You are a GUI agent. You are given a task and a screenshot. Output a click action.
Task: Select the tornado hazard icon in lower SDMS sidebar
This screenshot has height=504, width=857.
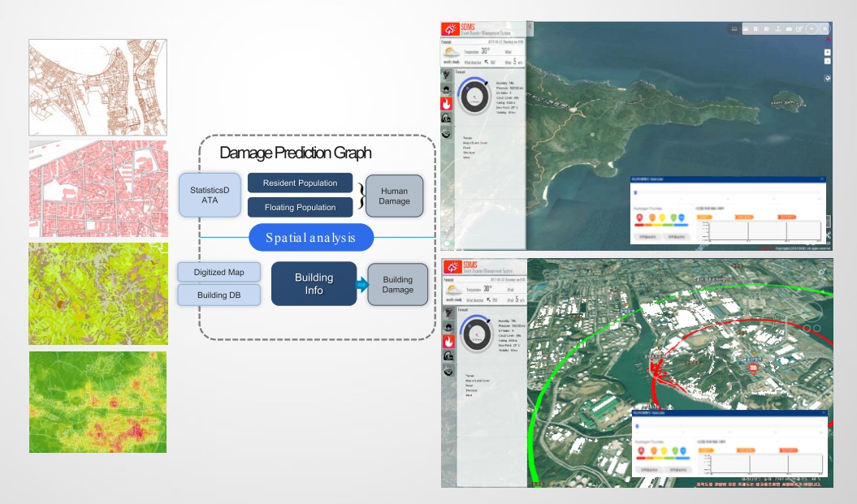(x=448, y=313)
